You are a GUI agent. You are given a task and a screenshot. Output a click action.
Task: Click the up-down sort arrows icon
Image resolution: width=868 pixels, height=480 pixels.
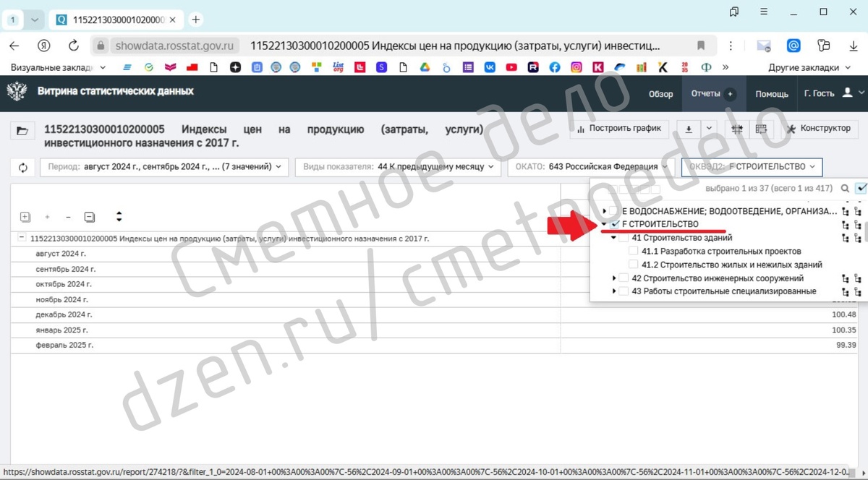(119, 217)
